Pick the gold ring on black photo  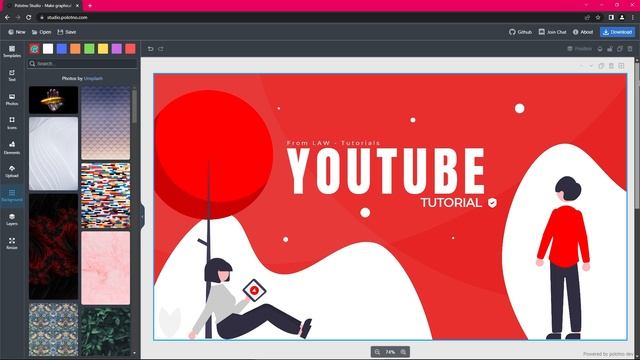pyautogui.click(x=53, y=100)
